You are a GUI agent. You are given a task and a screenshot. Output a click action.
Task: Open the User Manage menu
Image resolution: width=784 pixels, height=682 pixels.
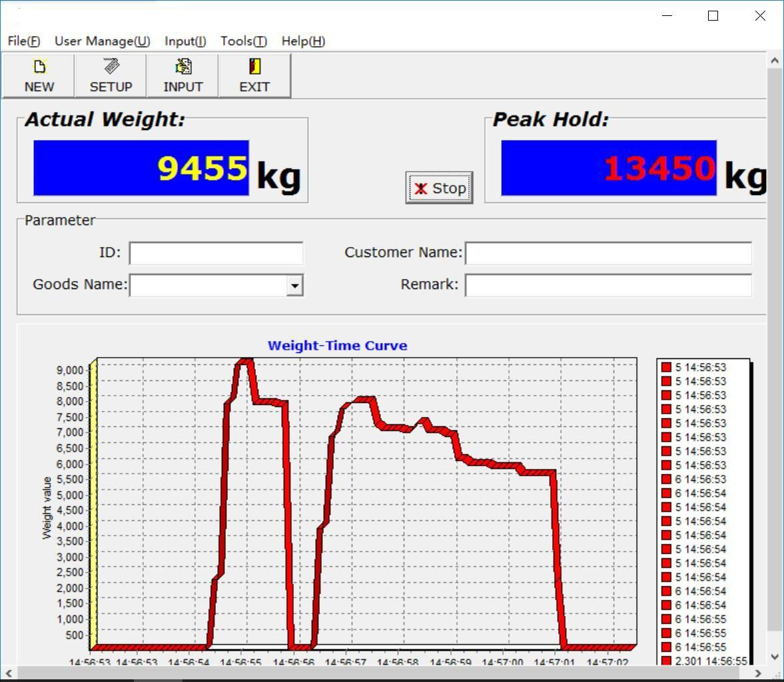pyautogui.click(x=102, y=41)
